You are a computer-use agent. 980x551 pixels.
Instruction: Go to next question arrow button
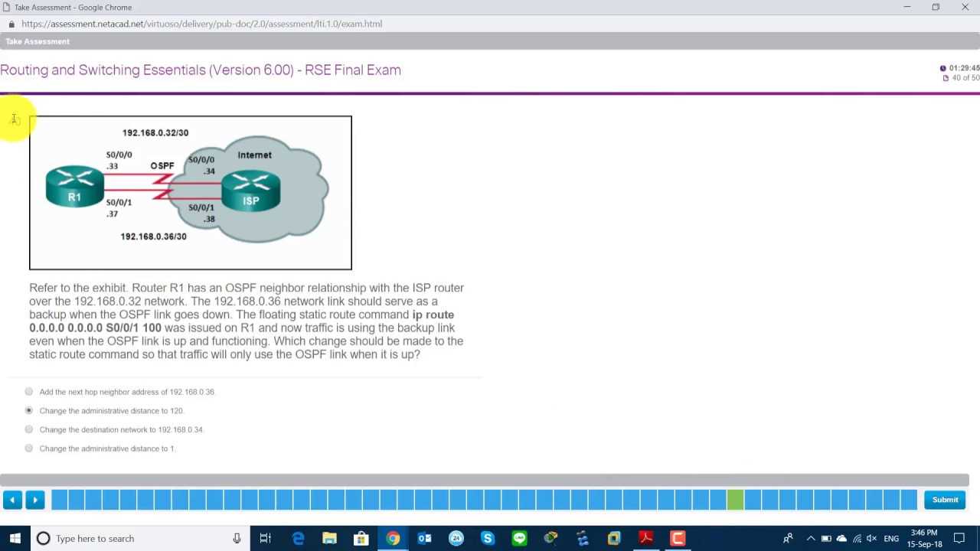[x=35, y=500]
